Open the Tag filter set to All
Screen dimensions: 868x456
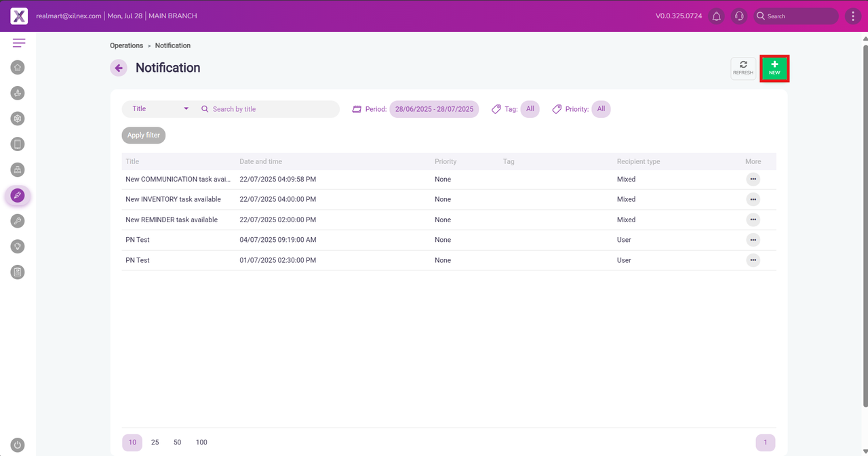pyautogui.click(x=530, y=109)
